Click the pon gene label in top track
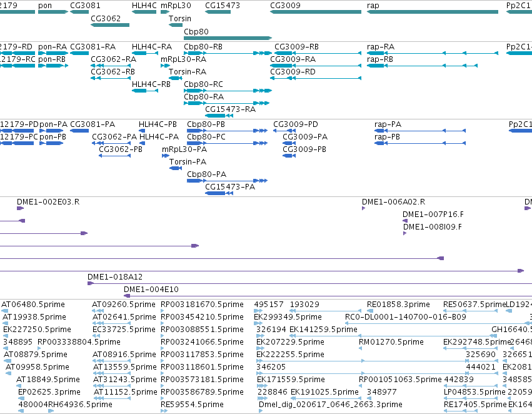The width and height of the screenshot is (532, 414). click(x=45, y=6)
